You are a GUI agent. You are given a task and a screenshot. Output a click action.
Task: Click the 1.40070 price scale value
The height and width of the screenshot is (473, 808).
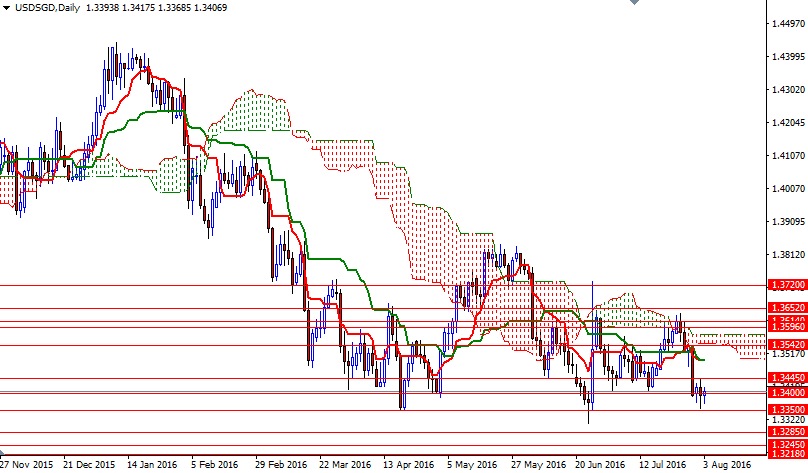pyautogui.click(x=787, y=188)
